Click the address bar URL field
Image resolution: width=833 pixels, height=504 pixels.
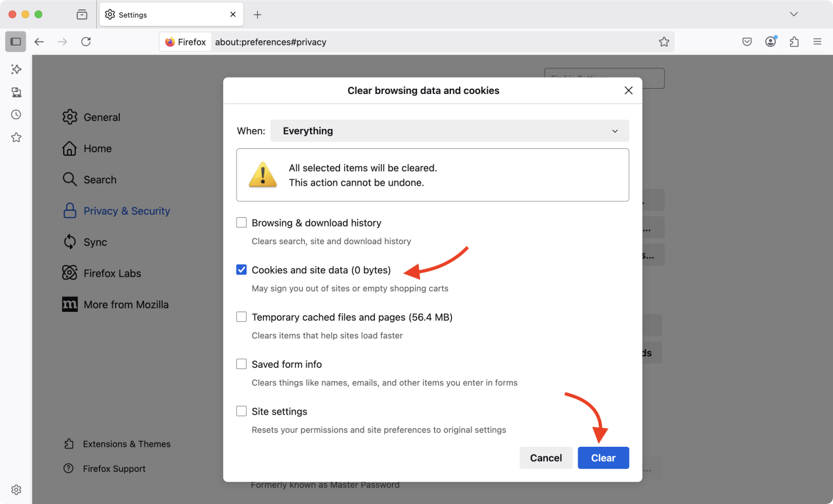432,42
